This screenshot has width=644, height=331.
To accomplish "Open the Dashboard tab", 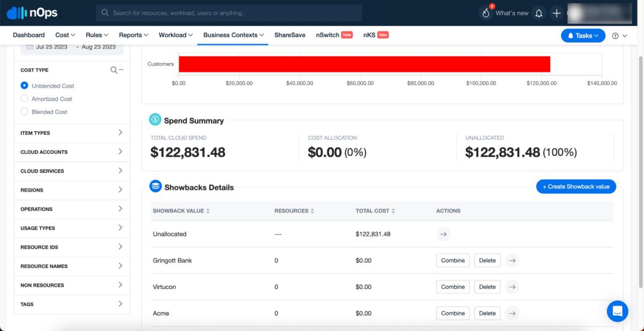I will [x=28, y=35].
